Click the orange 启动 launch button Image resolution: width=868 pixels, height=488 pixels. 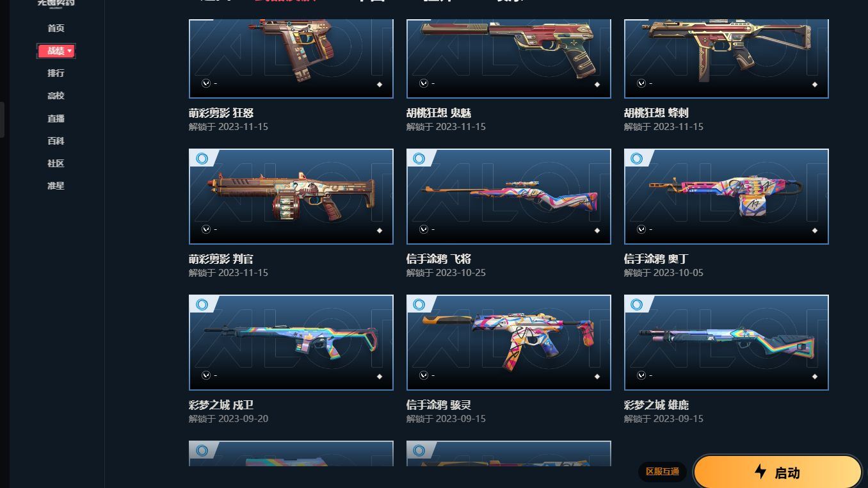tap(778, 472)
